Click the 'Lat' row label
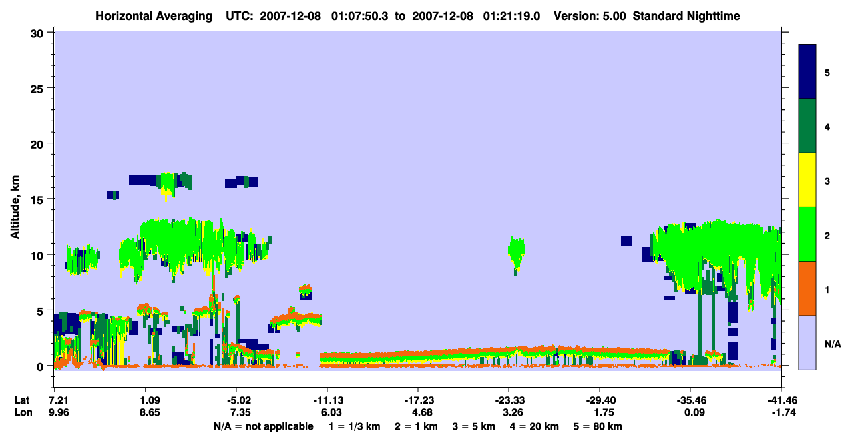 point(21,400)
